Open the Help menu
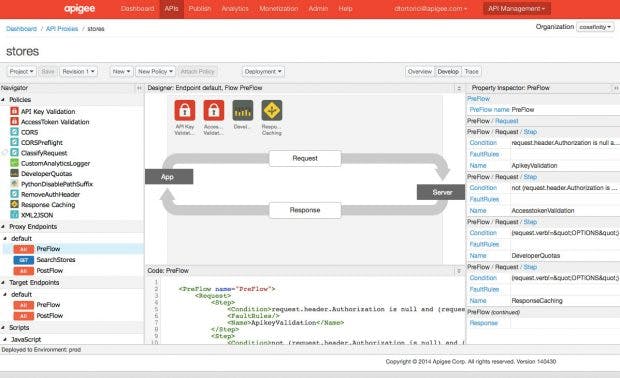The image size is (620, 378). click(345, 9)
